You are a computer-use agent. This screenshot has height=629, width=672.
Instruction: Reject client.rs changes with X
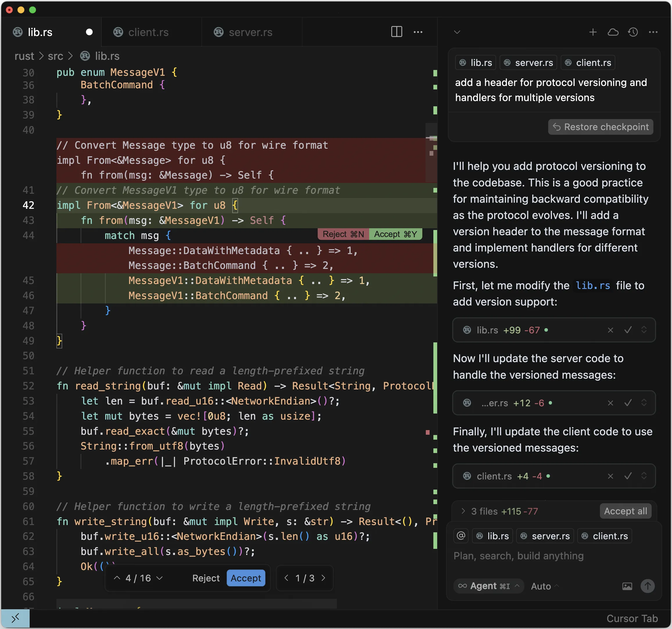pos(610,476)
